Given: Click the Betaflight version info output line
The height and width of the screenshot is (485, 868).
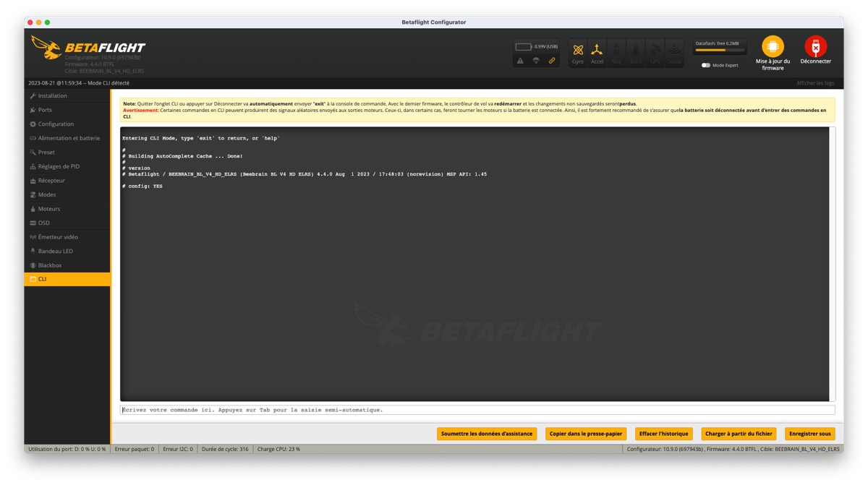Looking at the screenshot, I should (x=305, y=174).
